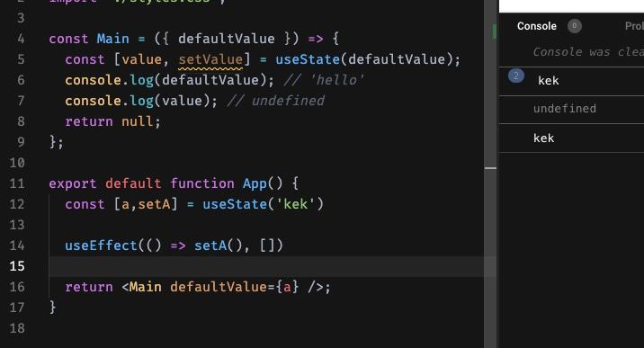Click the 'kek' string literal on line 12
This screenshot has width=644, height=348.
pos(295,204)
